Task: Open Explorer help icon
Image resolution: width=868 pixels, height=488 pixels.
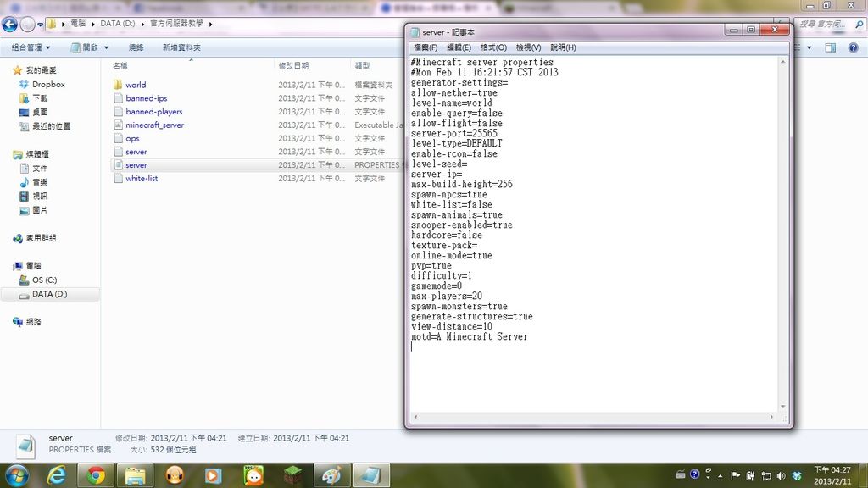Action: pos(853,48)
